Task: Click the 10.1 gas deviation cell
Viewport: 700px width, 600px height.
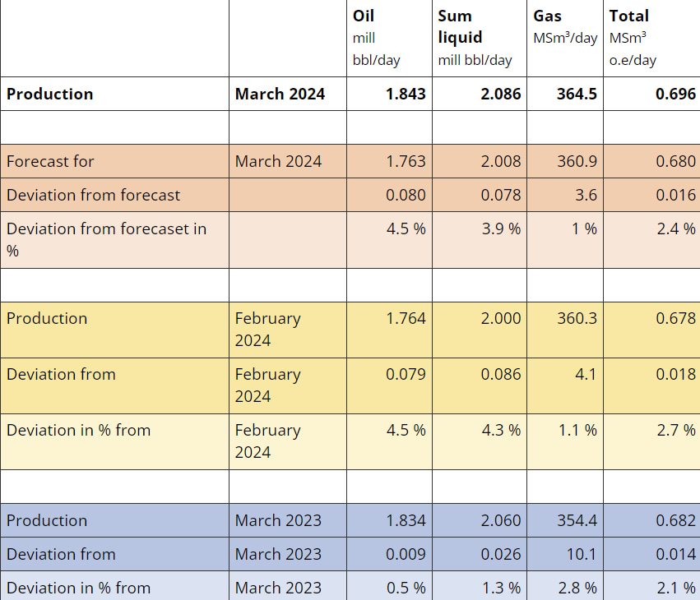Action: (x=582, y=554)
